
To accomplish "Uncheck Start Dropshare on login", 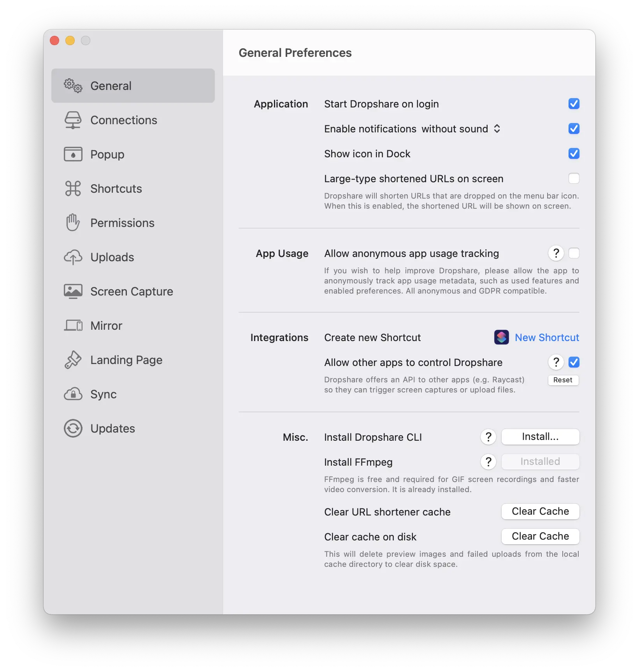I will [x=574, y=104].
